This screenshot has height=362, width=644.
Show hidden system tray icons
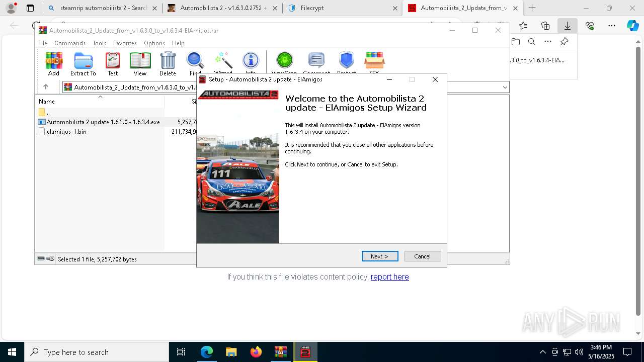[542, 352]
